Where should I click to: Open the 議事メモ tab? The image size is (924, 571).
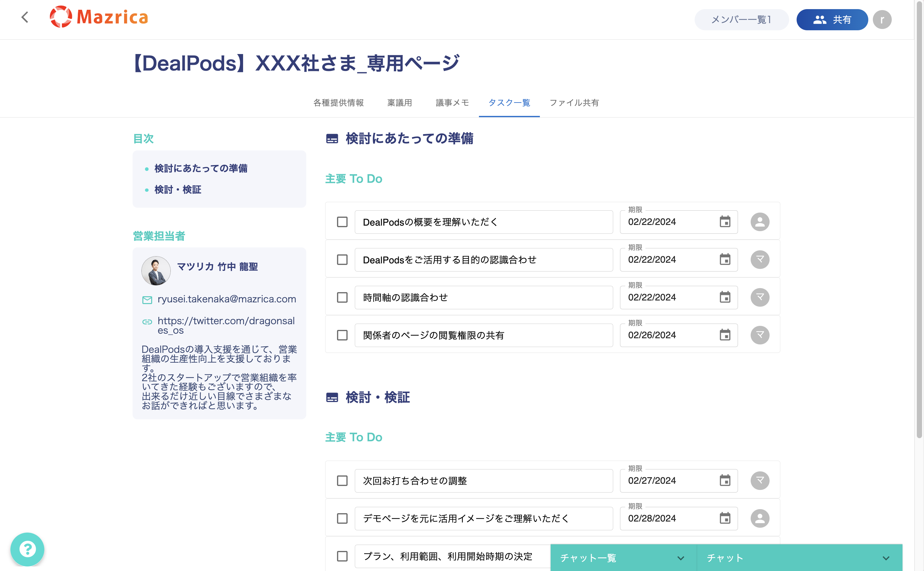pyautogui.click(x=452, y=103)
